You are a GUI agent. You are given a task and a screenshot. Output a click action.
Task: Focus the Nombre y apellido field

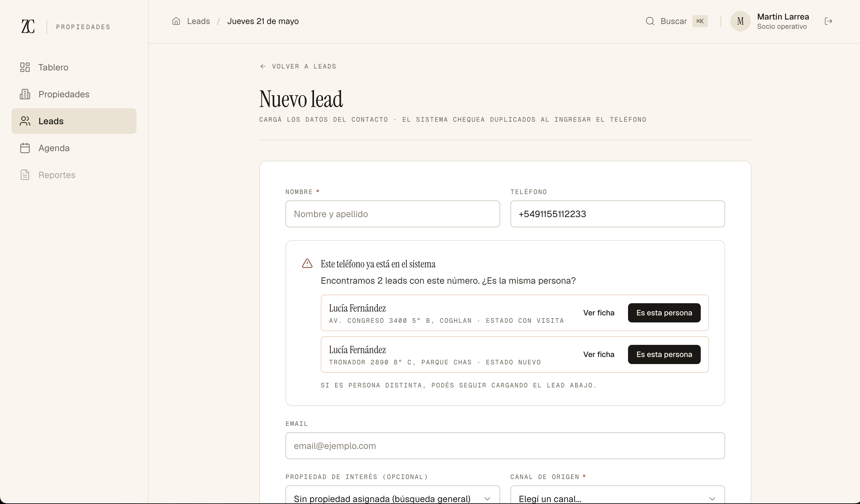click(x=393, y=214)
